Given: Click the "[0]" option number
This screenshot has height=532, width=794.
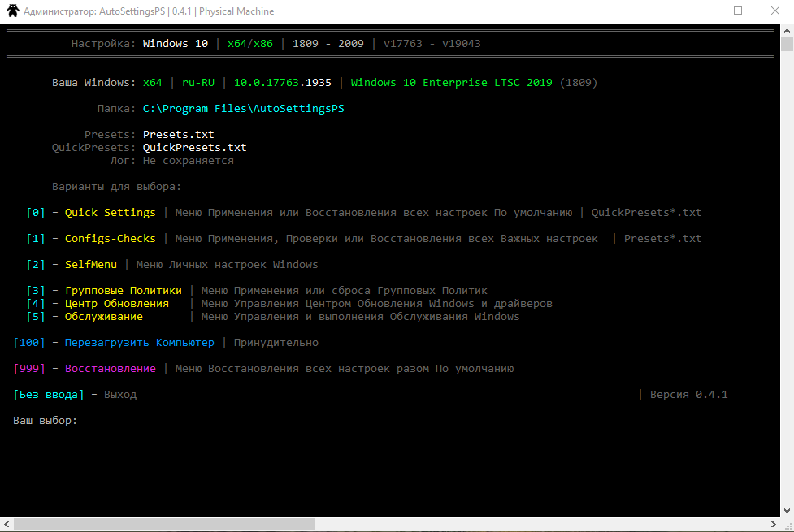Looking at the screenshot, I should 36,213.
